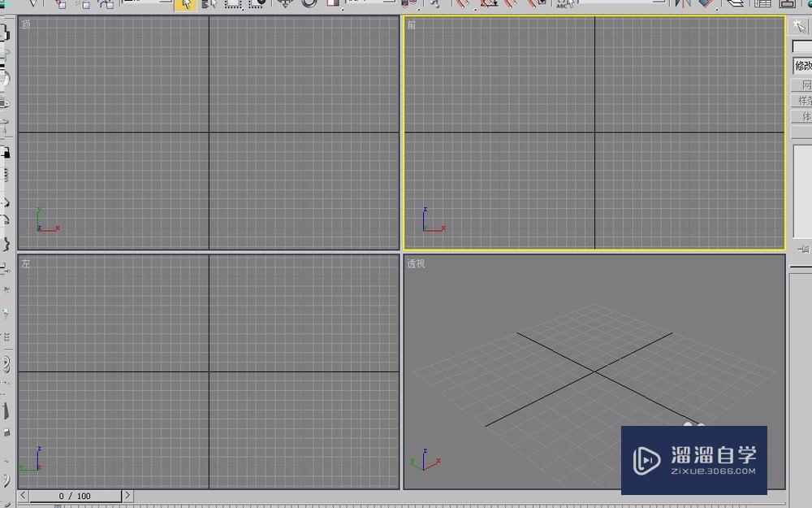Toggle the Angle Snap button
Viewport: 812px width, 508px height.
pyautogui.click(x=488, y=4)
